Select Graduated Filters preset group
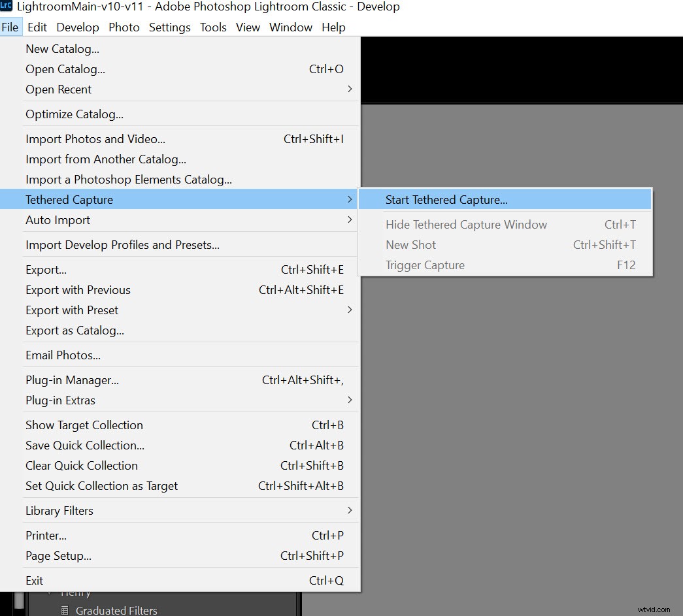The image size is (683, 616). click(x=116, y=610)
